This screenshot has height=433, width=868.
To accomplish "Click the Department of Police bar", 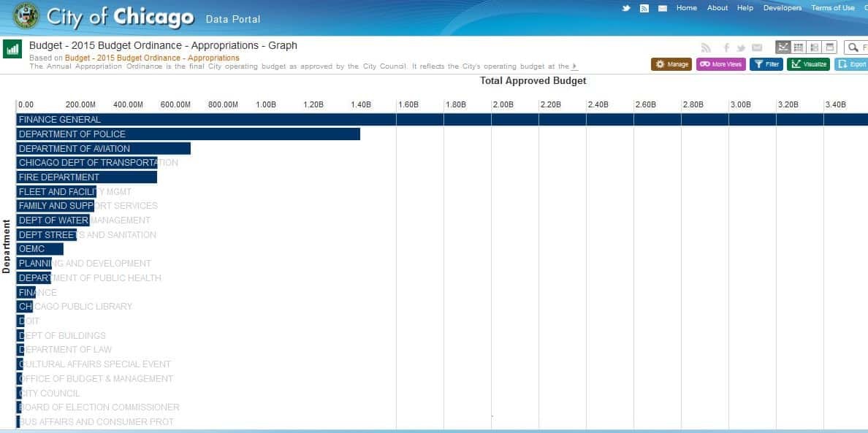I will 188,134.
